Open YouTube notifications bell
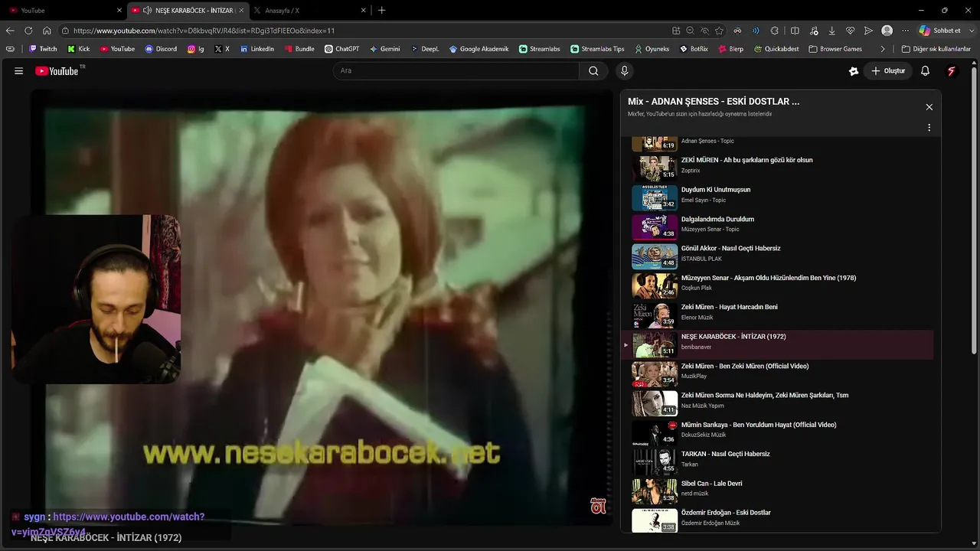This screenshot has height=551, width=980. coord(925,71)
